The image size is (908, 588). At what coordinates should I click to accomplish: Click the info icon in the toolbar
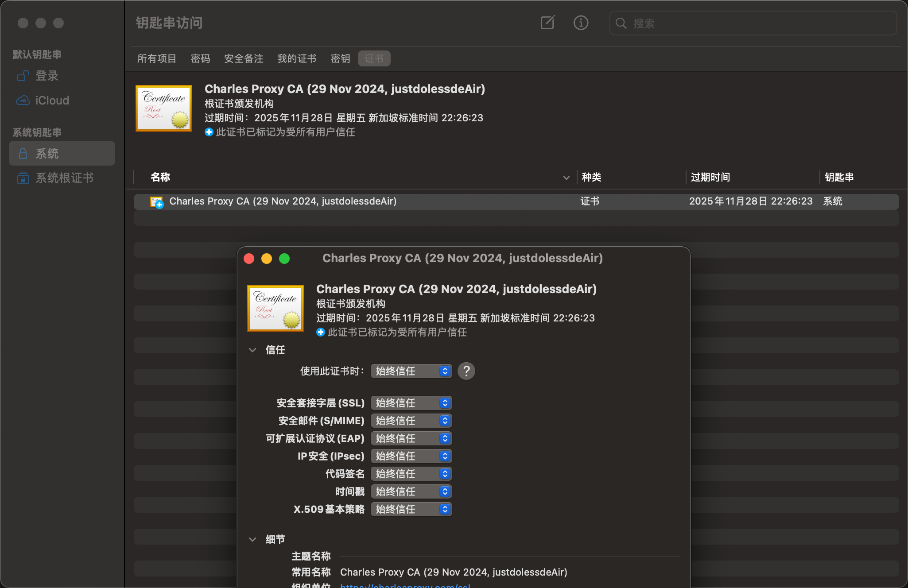pos(581,23)
